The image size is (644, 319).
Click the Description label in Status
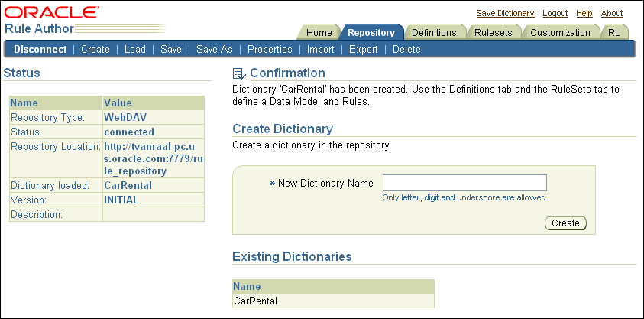tap(37, 215)
